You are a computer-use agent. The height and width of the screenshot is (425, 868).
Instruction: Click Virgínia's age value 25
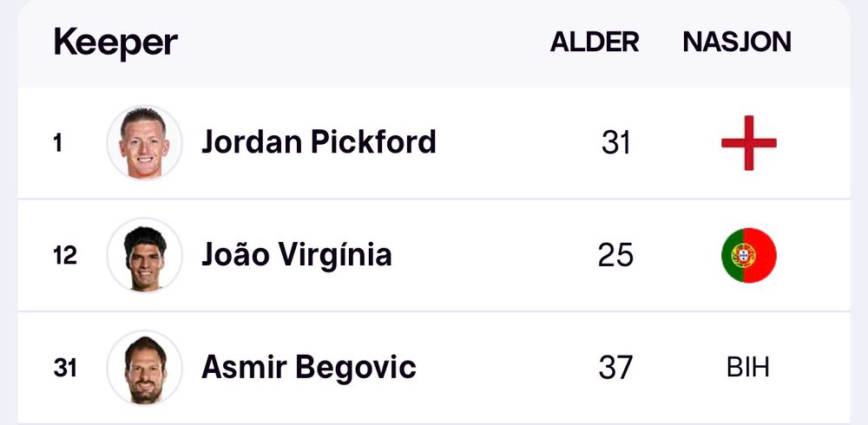tap(615, 255)
